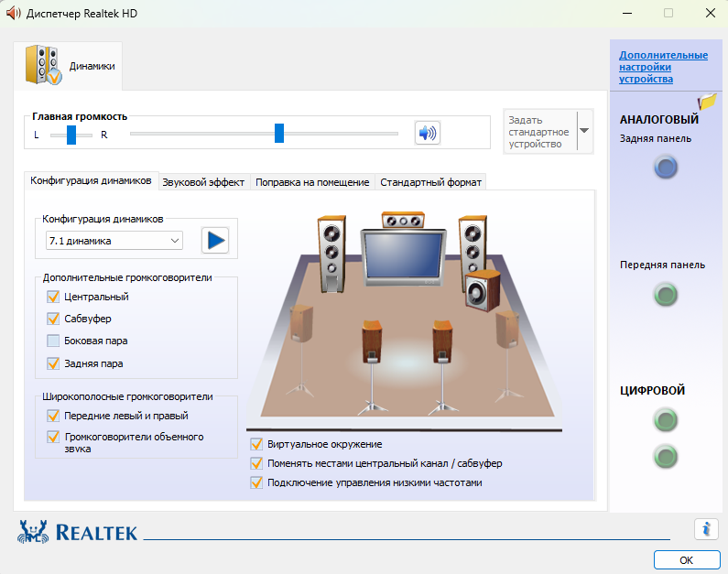Click the green front panel analog jack

(666, 295)
